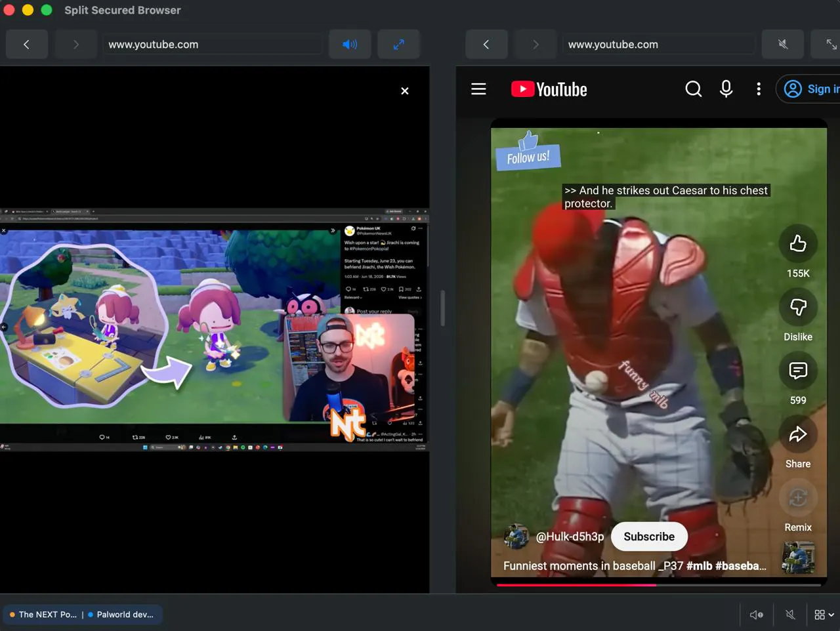
Task: Sign in to YouTube
Action: click(808, 89)
